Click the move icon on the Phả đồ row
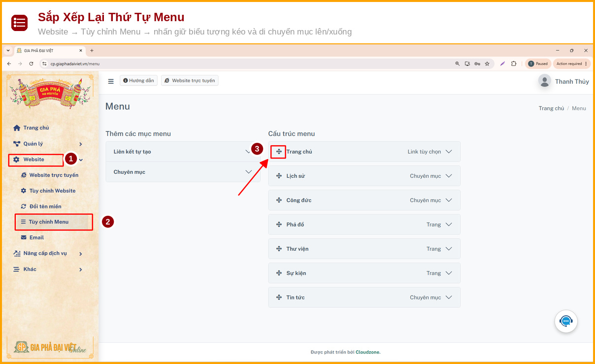This screenshot has height=364, width=595. 279,225
